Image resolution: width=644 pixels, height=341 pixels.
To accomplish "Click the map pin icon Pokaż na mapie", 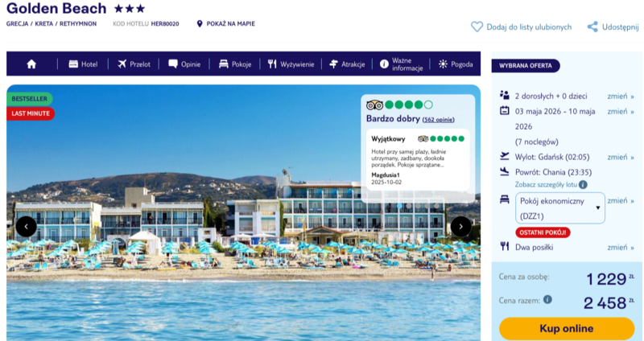I will click(200, 24).
